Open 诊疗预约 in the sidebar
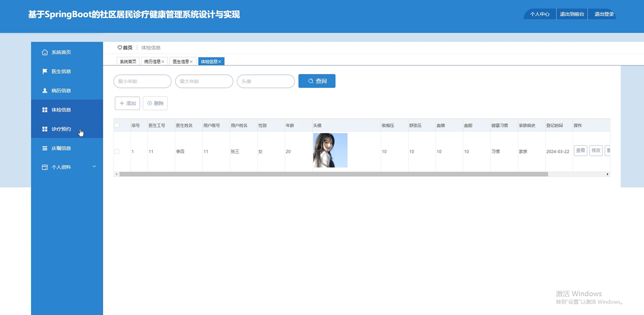This screenshot has height=315, width=644. point(67,129)
